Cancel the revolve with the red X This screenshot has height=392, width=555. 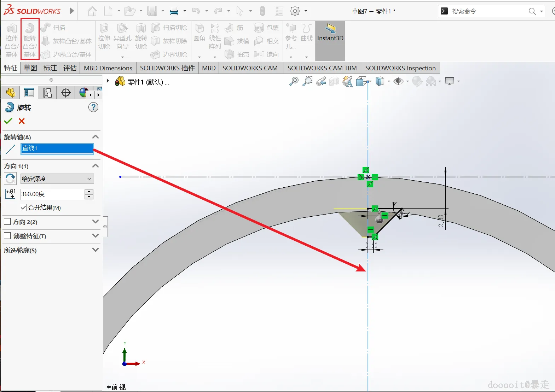click(x=22, y=121)
